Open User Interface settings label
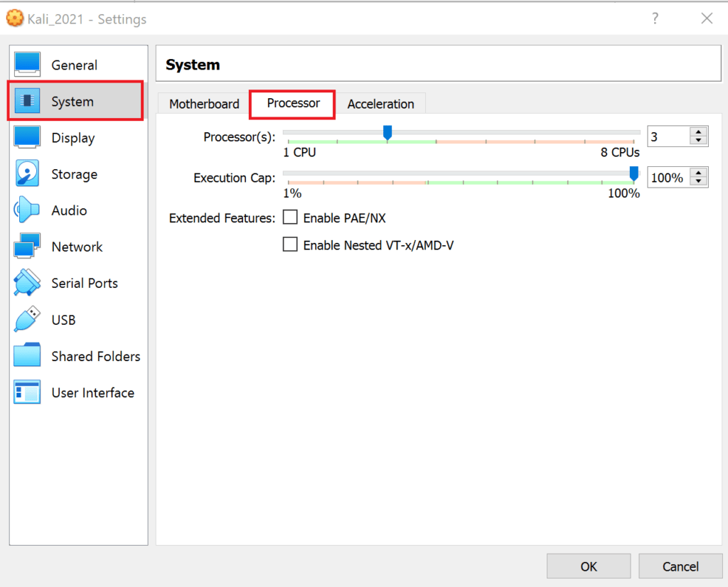This screenshot has height=587, width=728. pyautogui.click(x=93, y=392)
